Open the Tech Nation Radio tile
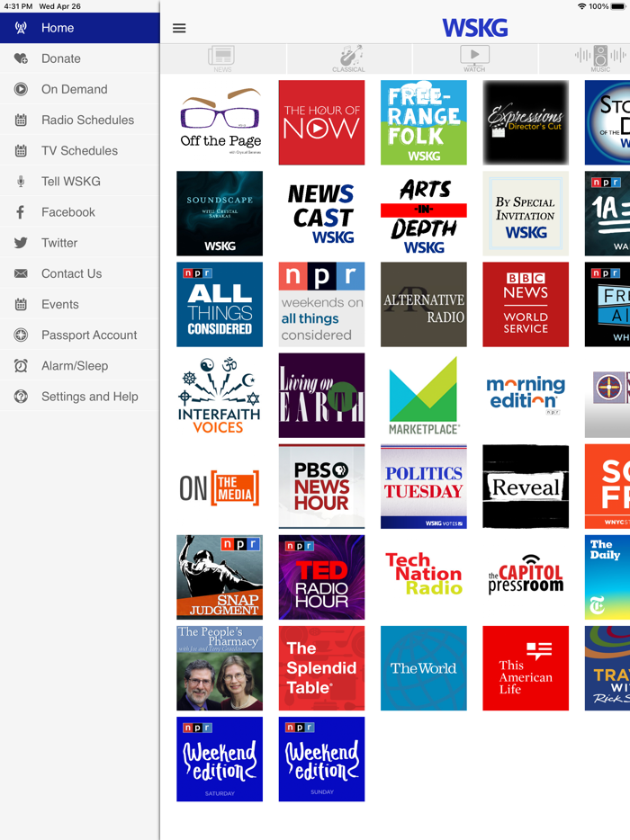 point(424,577)
